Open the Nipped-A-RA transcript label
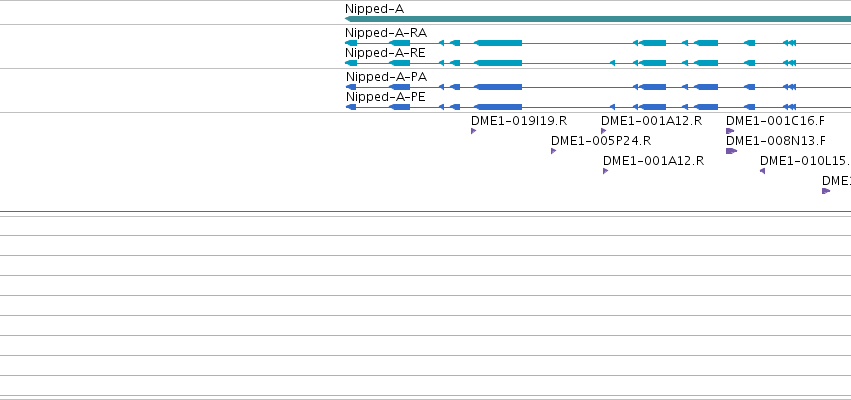Screen dimensions: 851x400 tap(386, 33)
